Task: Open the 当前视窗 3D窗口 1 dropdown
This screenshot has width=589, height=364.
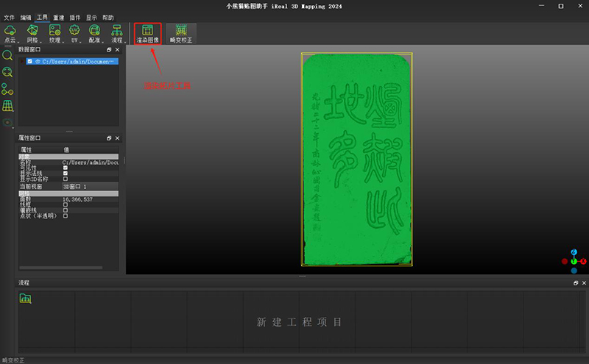Action: pyautogui.click(x=90, y=187)
